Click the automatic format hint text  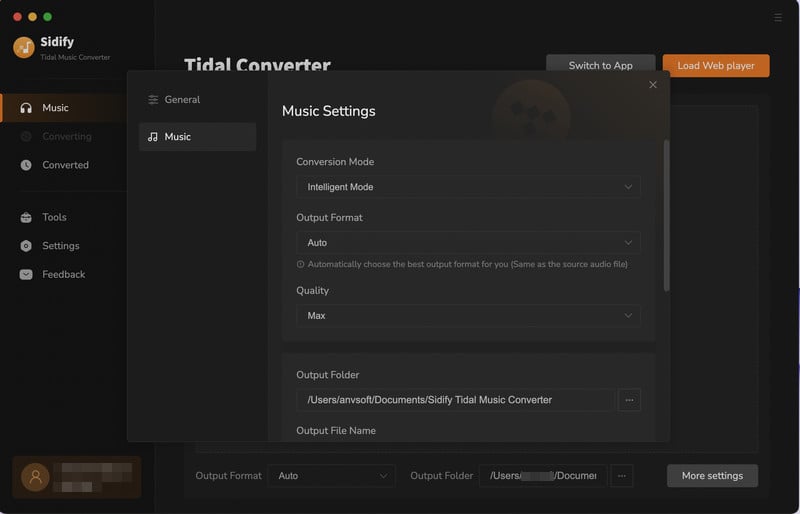tap(467, 264)
